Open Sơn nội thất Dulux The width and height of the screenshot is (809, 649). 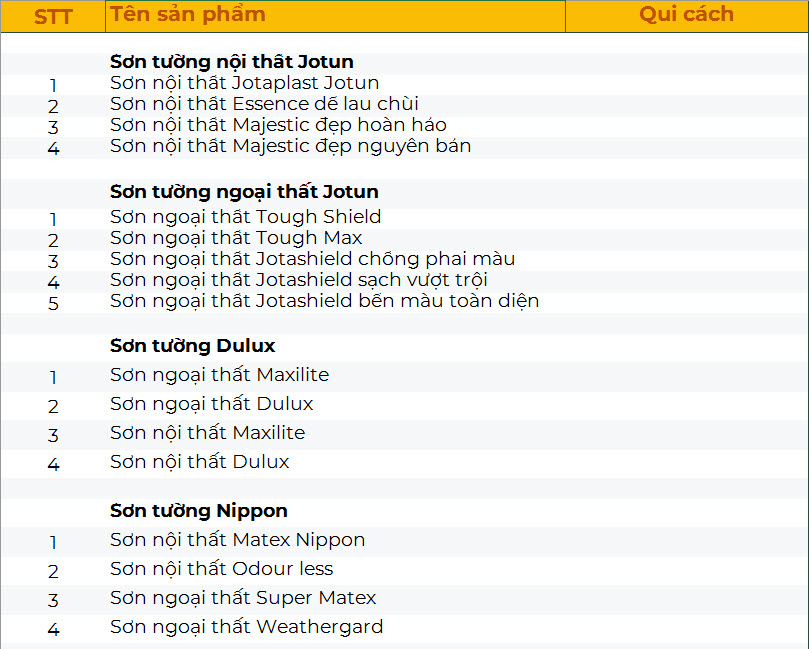(200, 462)
